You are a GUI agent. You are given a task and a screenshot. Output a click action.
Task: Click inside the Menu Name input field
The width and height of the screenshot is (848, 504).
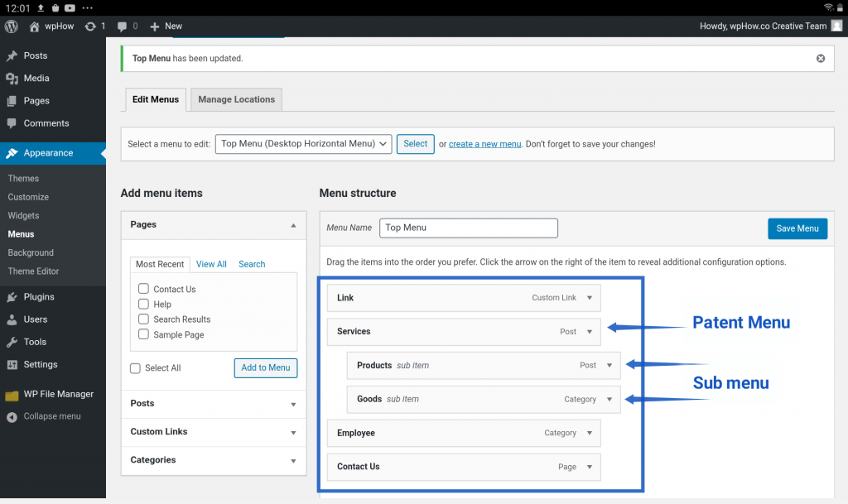(x=468, y=228)
